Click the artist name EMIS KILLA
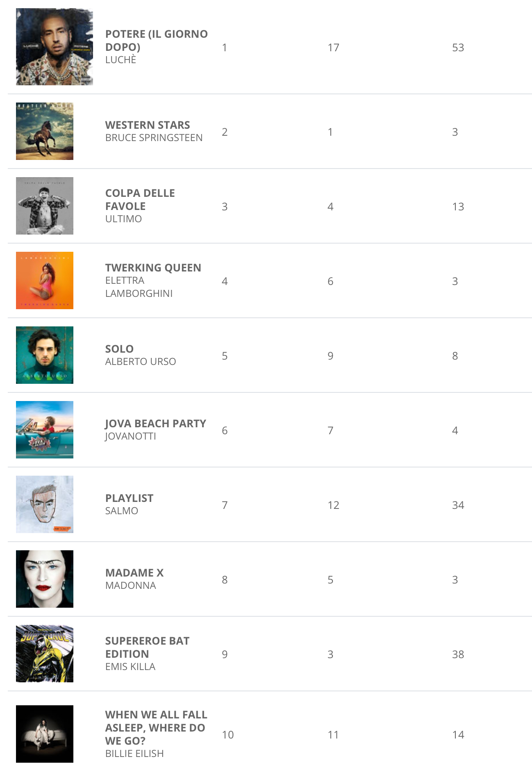This screenshot has height=775, width=532. 130,667
